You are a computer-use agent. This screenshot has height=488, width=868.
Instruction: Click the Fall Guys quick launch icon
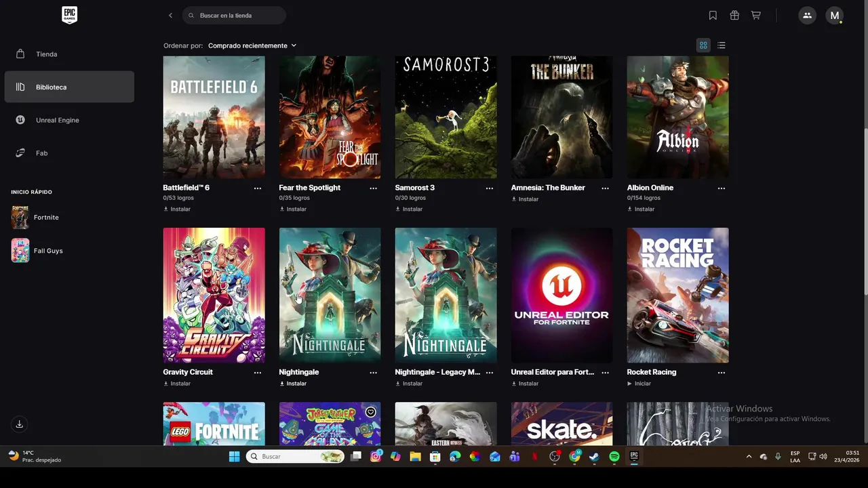(20, 251)
